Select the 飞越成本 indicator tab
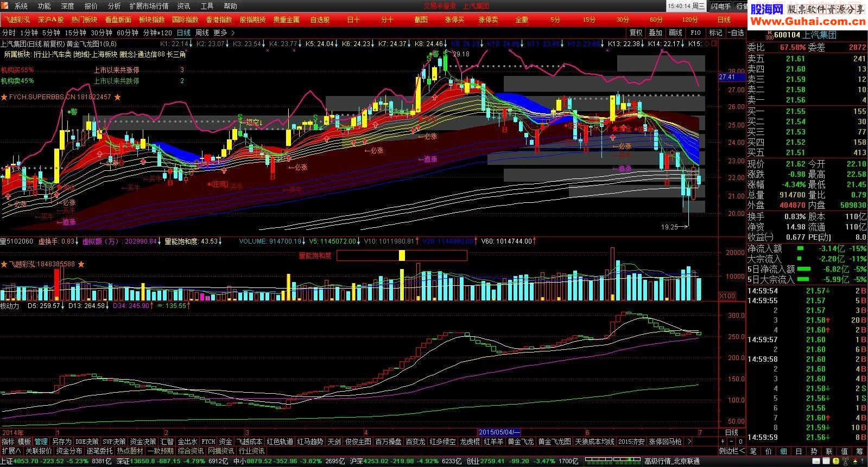868x467 pixels. point(249,442)
